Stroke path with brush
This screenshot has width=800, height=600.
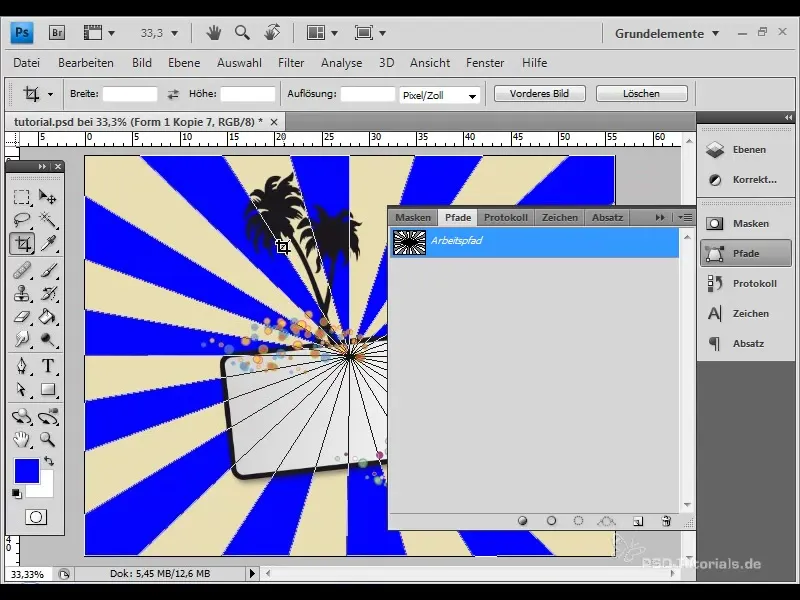(551, 521)
